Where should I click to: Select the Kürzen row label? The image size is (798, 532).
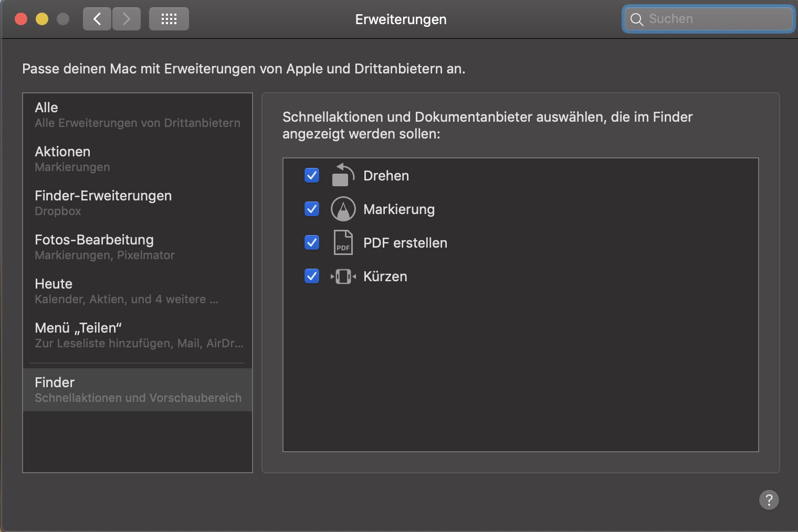coord(385,276)
